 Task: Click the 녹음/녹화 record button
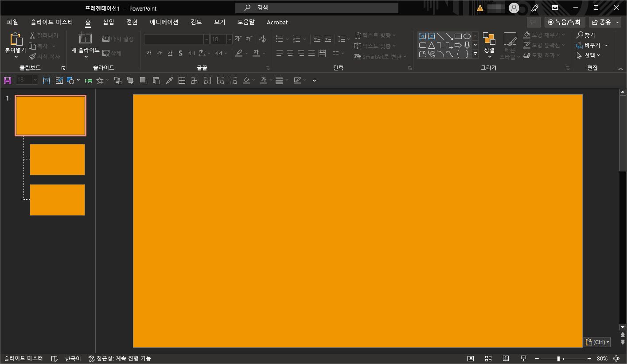click(565, 22)
